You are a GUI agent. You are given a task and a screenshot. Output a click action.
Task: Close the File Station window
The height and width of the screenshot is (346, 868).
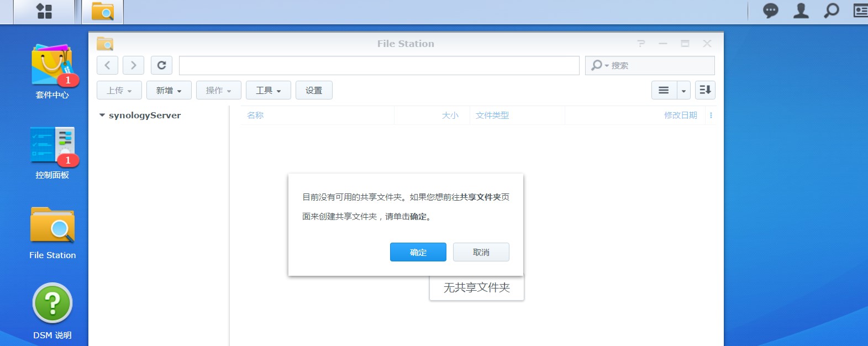pyautogui.click(x=707, y=43)
